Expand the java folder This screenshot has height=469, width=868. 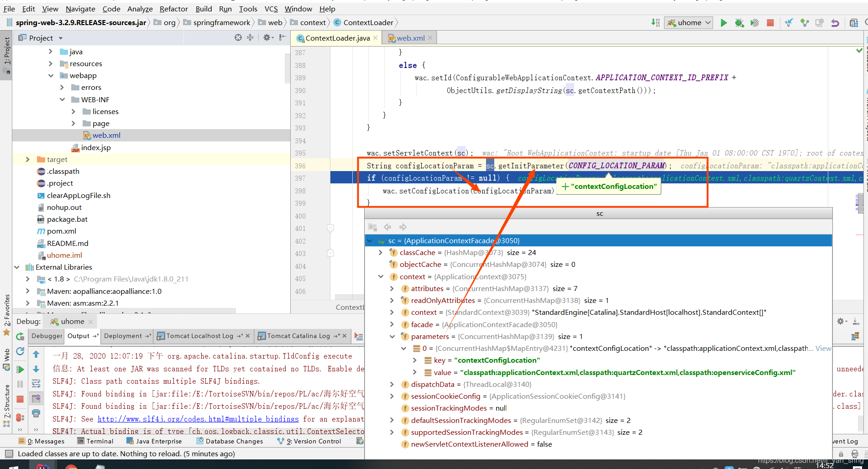click(51, 52)
